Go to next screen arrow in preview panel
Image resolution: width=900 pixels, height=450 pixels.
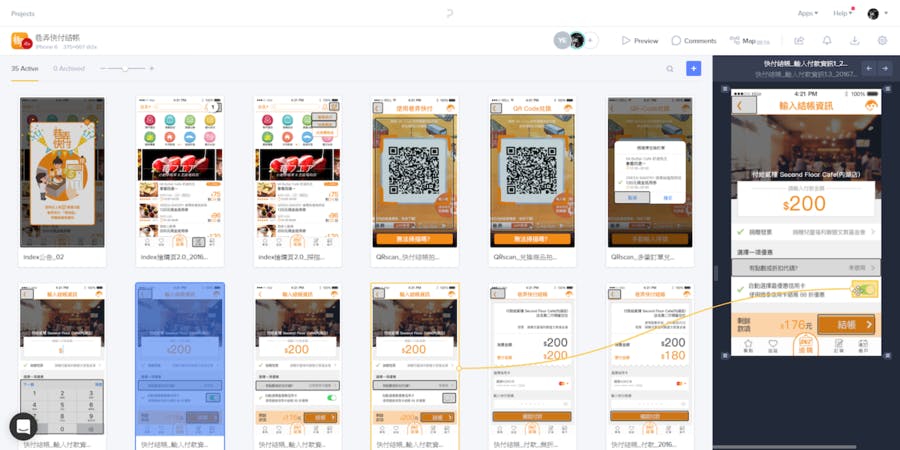point(885,68)
